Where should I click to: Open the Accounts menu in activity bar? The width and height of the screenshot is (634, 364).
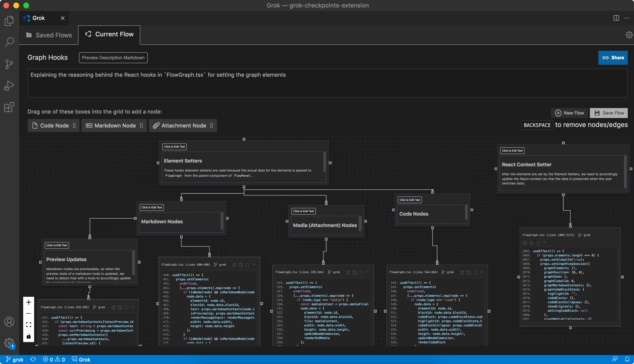pos(9,322)
